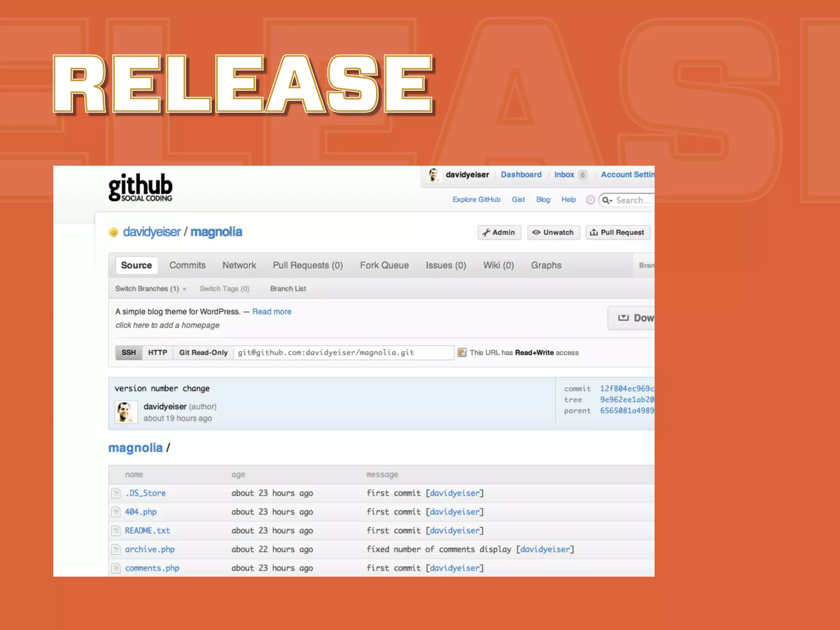Viewport: 840px width, 630px height.
Task: Open the Wiki (0) tab
Action: coord(498,265)
